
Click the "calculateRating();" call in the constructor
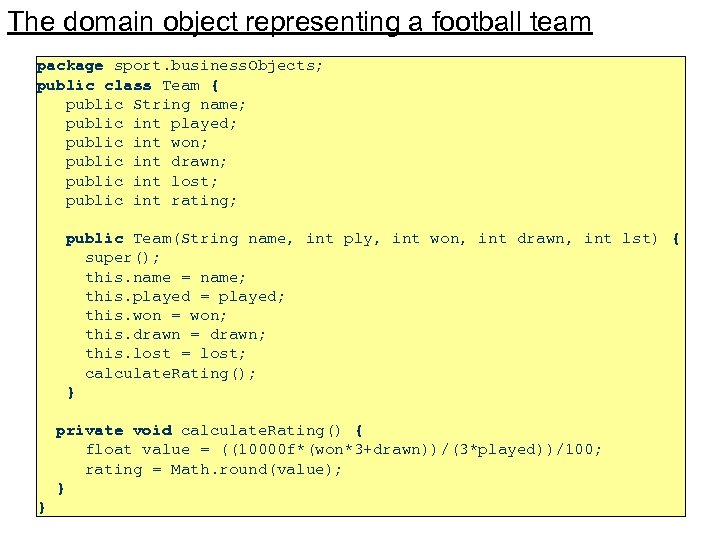click(x=170, y=373)
